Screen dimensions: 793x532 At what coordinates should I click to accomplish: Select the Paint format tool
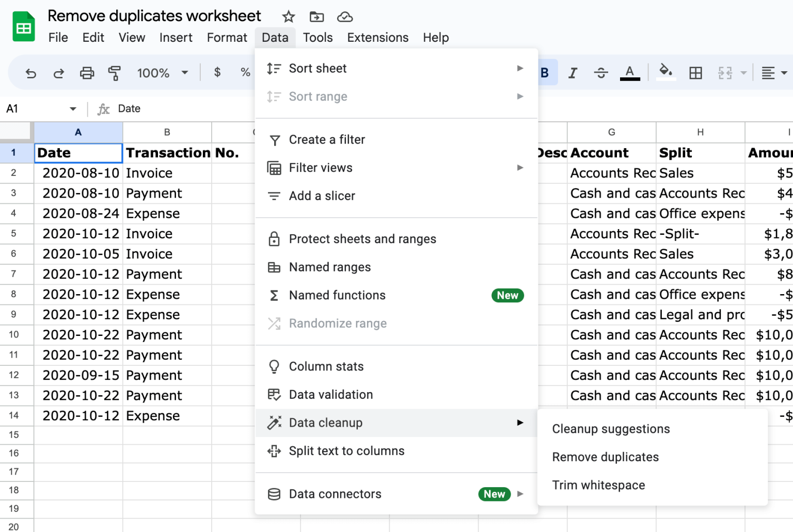(x=115, y=72)
